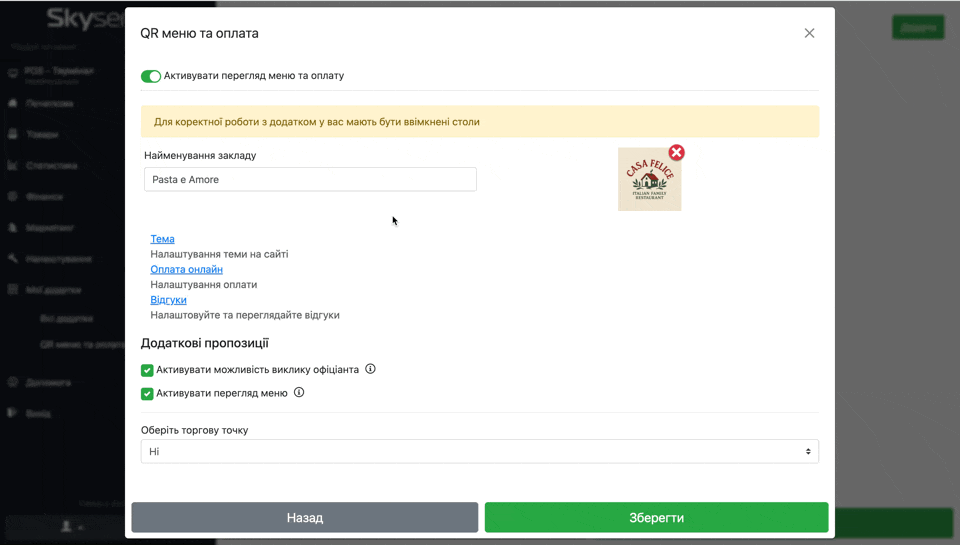Open Статистика in the sidebar
The height and width of the screenshot is (545, 960).
(51, 165)
